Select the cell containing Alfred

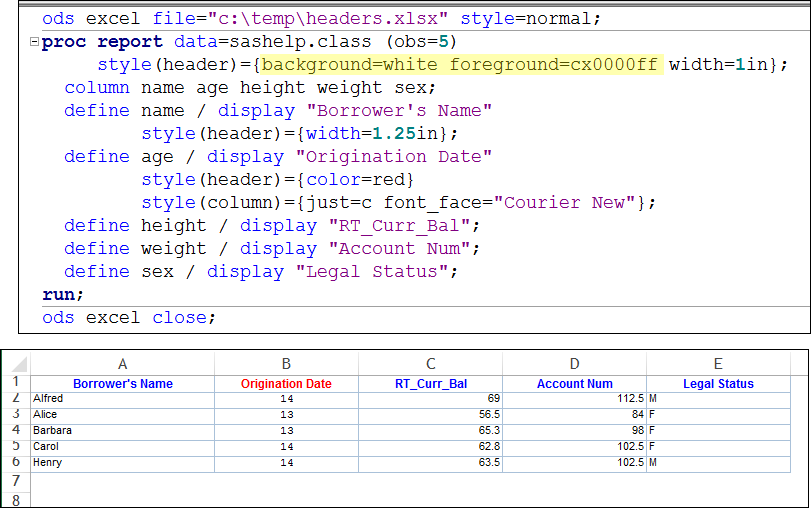(x=122, y=398)
